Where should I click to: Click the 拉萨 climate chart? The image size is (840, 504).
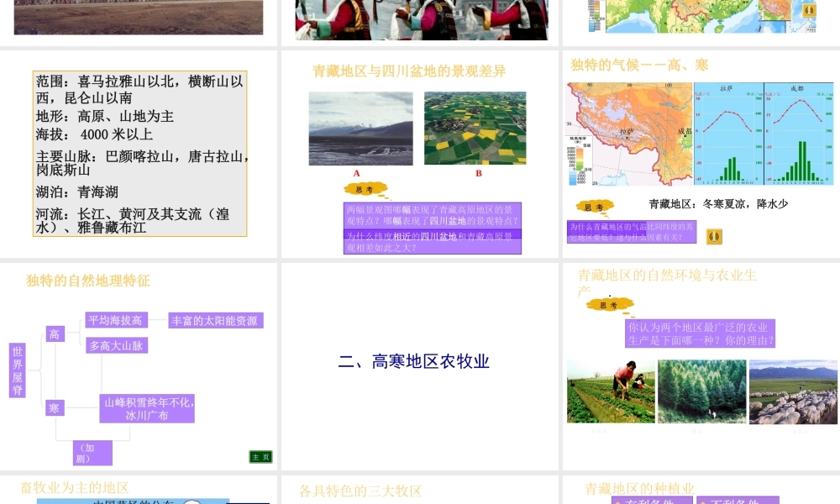click(728, 134)
